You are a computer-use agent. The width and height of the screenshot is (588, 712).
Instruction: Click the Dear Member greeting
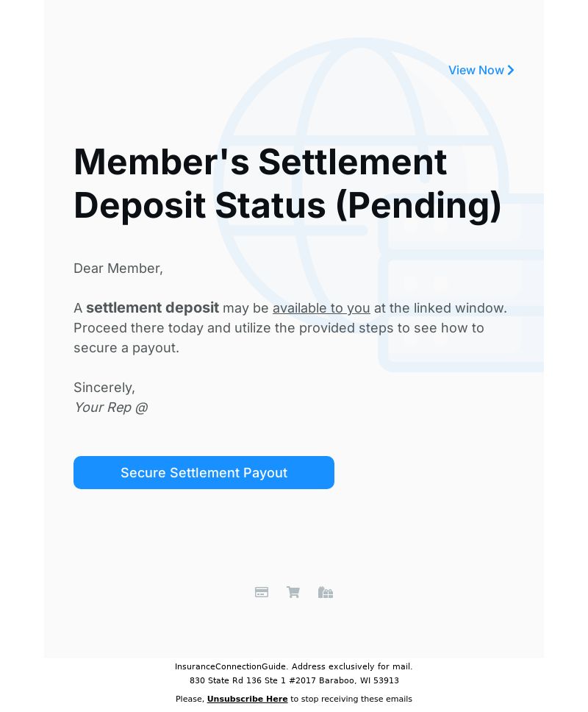click(118, 268)
